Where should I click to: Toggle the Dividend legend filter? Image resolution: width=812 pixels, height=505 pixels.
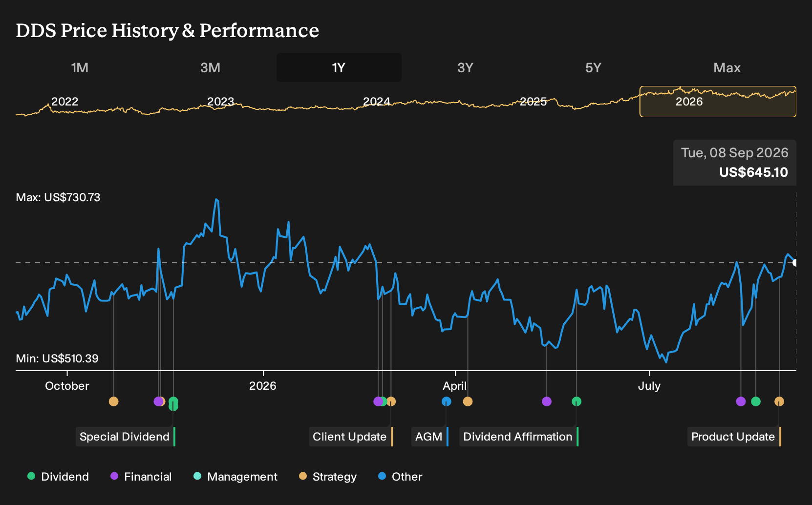click(x=58, y=477)
